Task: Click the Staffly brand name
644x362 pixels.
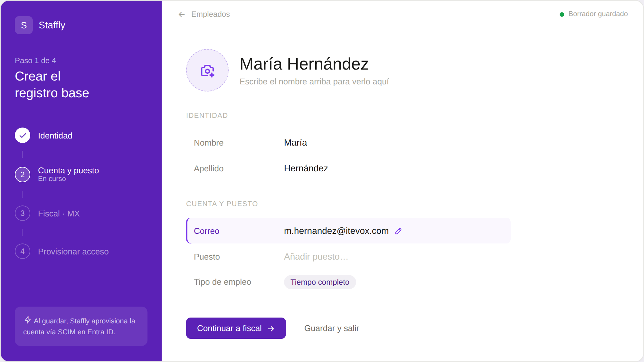Action: pyautogui.click(x=52, y=25)
